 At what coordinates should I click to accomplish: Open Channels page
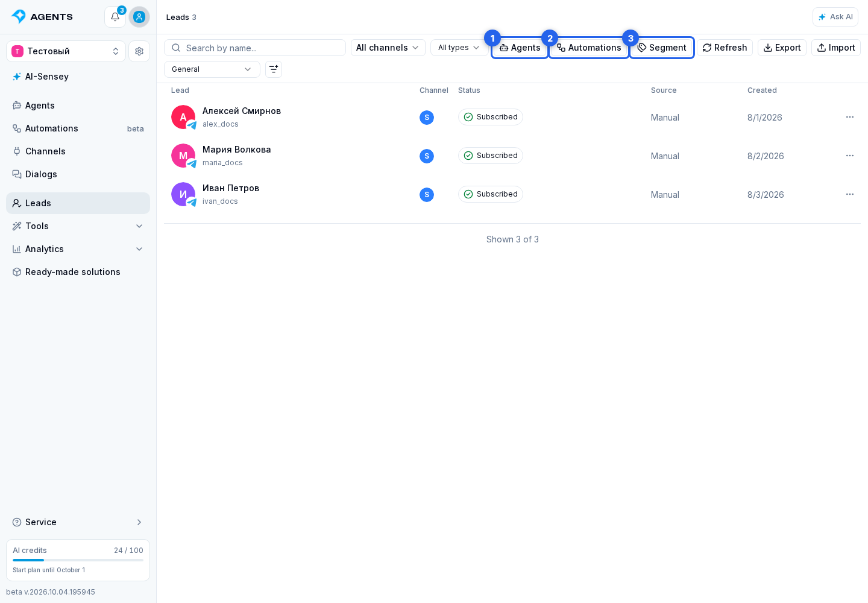point(78,151)
